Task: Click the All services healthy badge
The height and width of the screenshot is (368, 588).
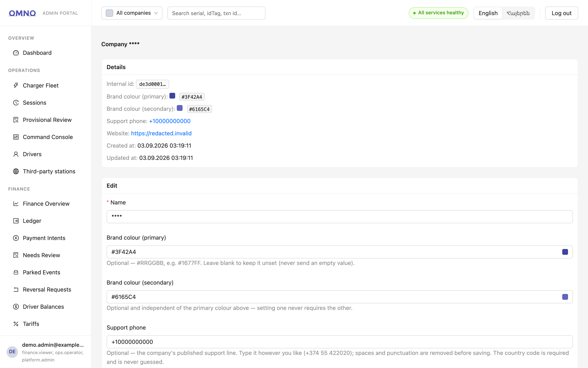Action: (438, 13)
